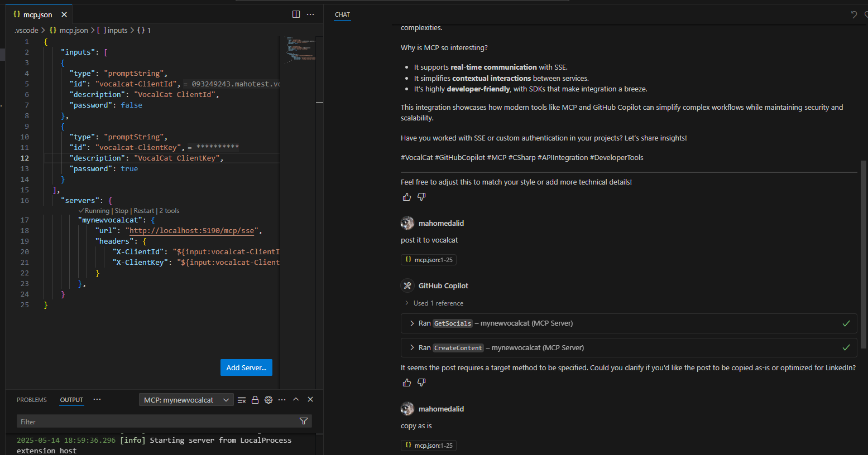Click the "password": true line in editor
The height and width of the screenshot is (455, 868).
104,168
